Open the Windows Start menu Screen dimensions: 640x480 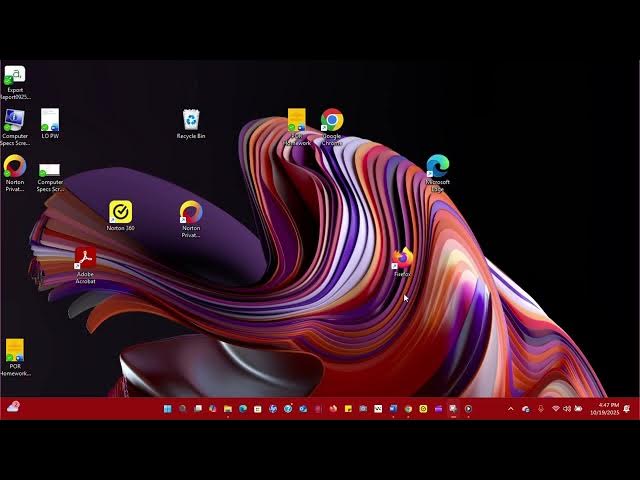pos(167,409)
